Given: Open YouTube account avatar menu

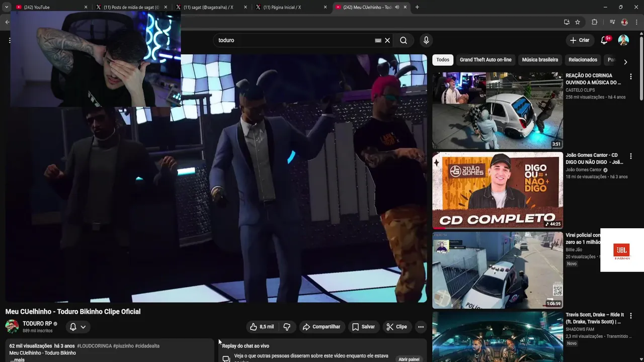Looking at the screenshot, I should click(623, 40).
